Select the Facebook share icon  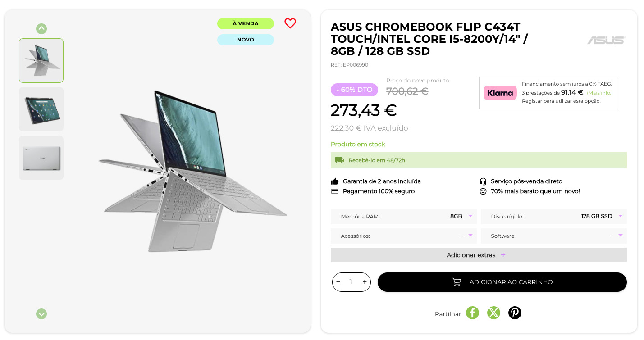[x=472, y=313]
